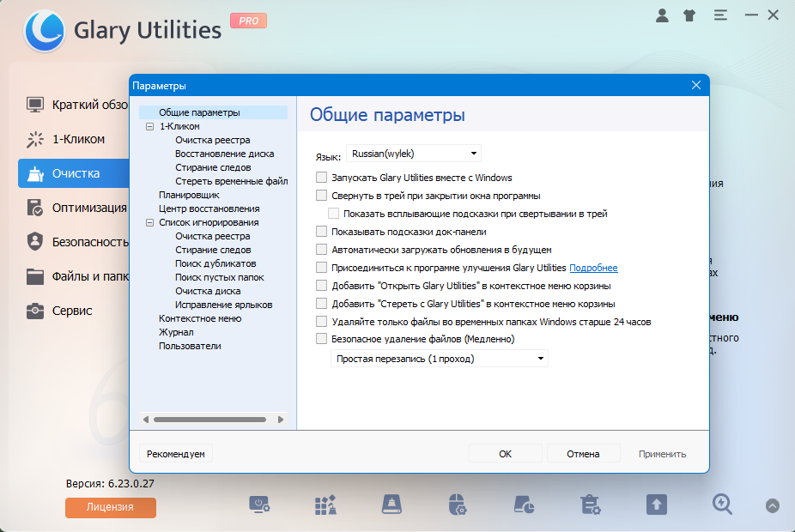Select Планировщик in the settings tree
The image size is (795, 532).
point(189,195)
